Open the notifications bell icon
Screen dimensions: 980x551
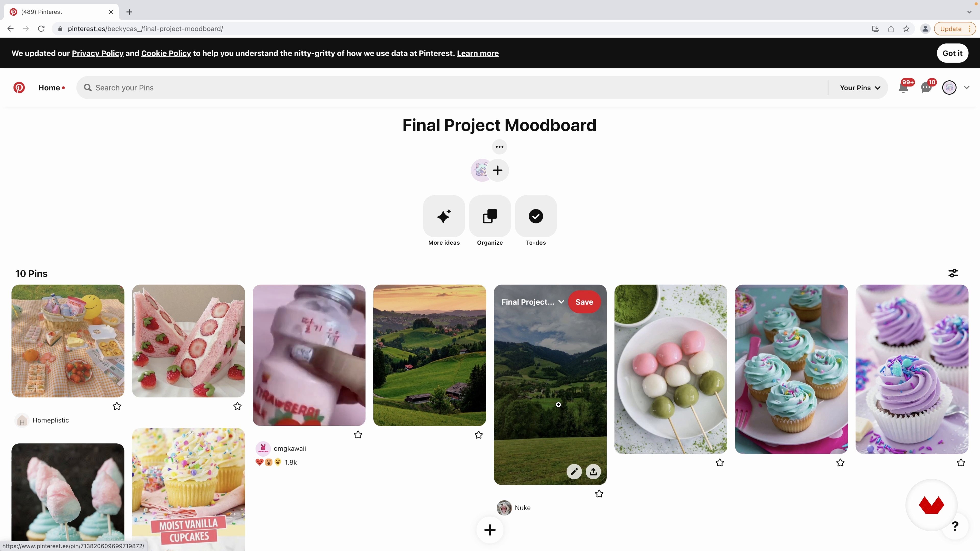click(x=903, y=87)
